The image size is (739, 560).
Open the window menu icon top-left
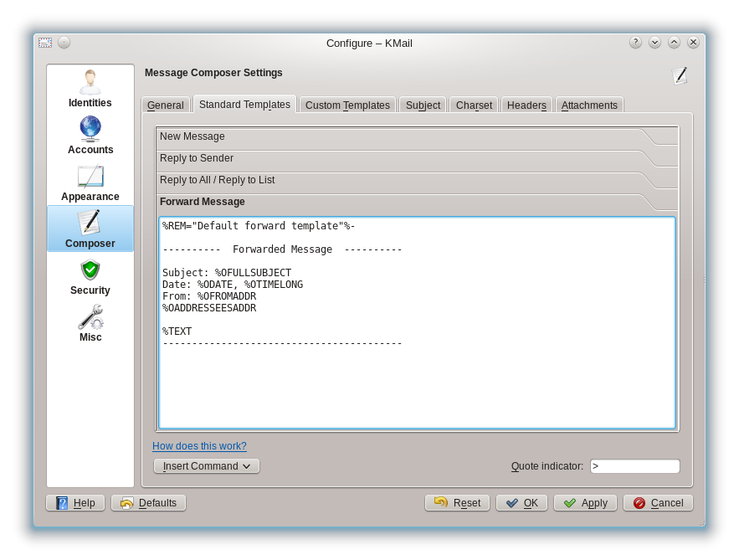click(x=44, y=42)
